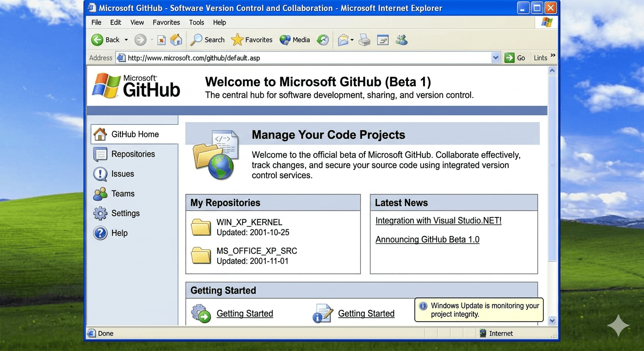Go to the browser Home page icon
Screen dimensions: 644x351
[176, 40]
